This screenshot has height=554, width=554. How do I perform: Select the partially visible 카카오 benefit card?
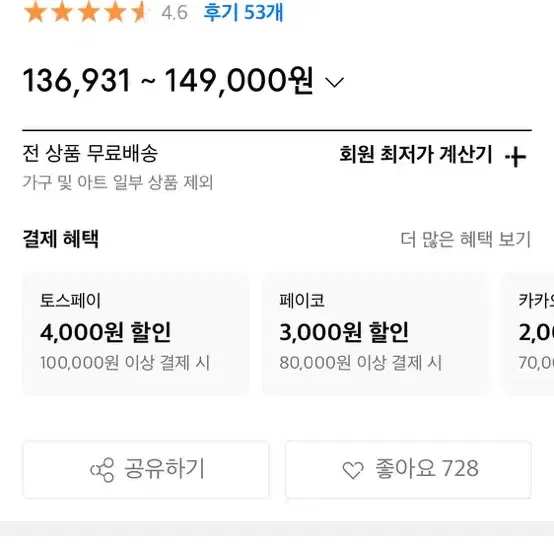[528, 334]
